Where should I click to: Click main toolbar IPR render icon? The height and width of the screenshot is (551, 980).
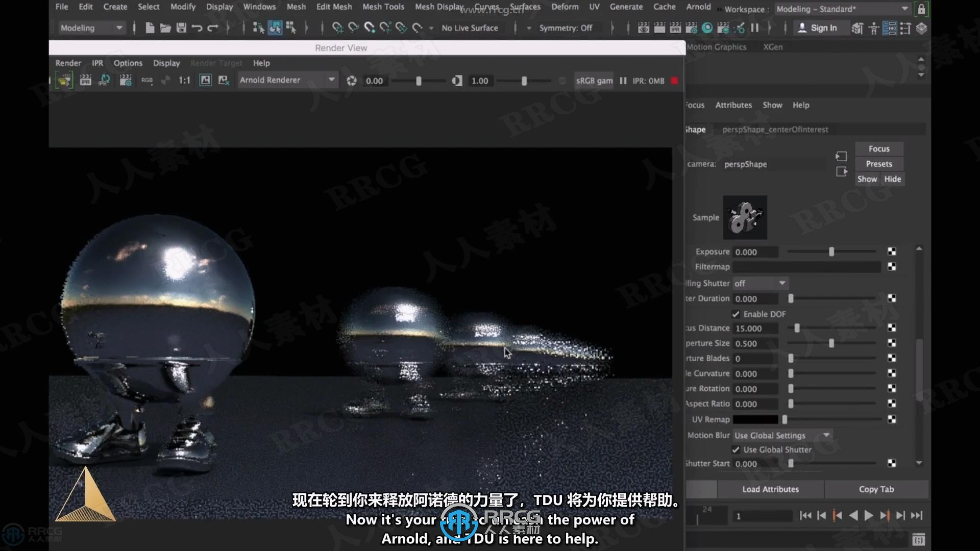click(x=675, y=28)
